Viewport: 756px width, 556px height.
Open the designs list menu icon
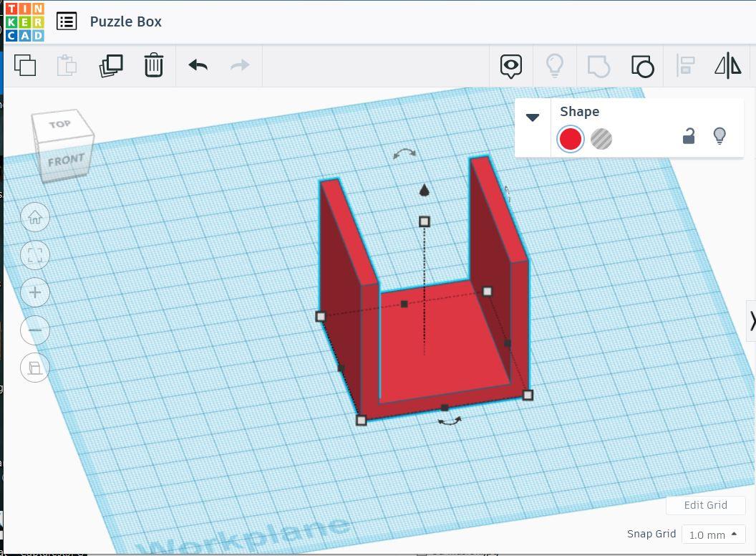(x=67, y=21)
